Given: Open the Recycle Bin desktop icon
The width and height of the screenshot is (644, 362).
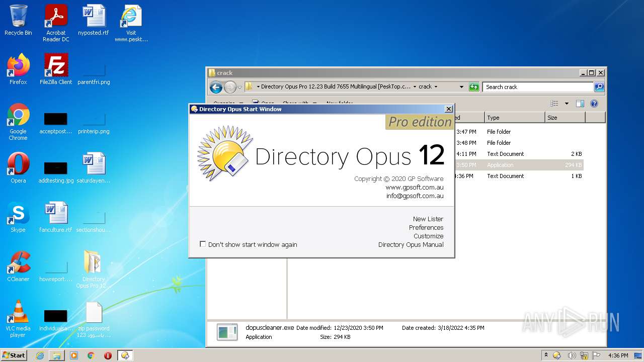Looking at the screenshot, I should 18,20.
